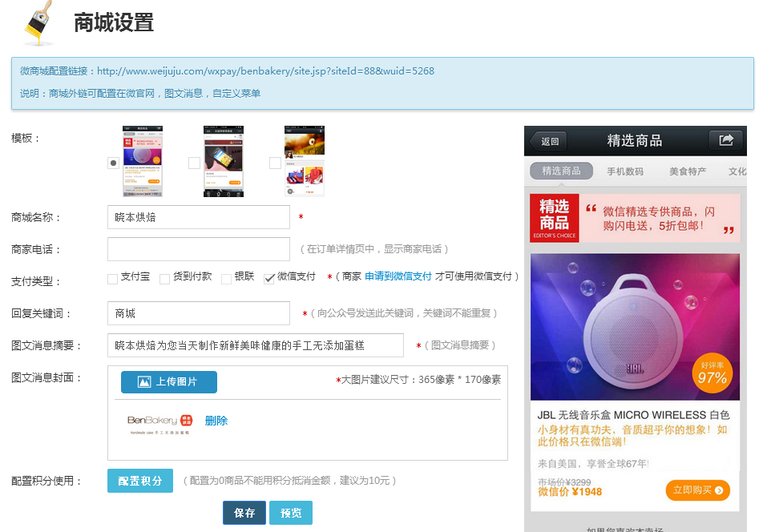Select the third template radio button

275,163
